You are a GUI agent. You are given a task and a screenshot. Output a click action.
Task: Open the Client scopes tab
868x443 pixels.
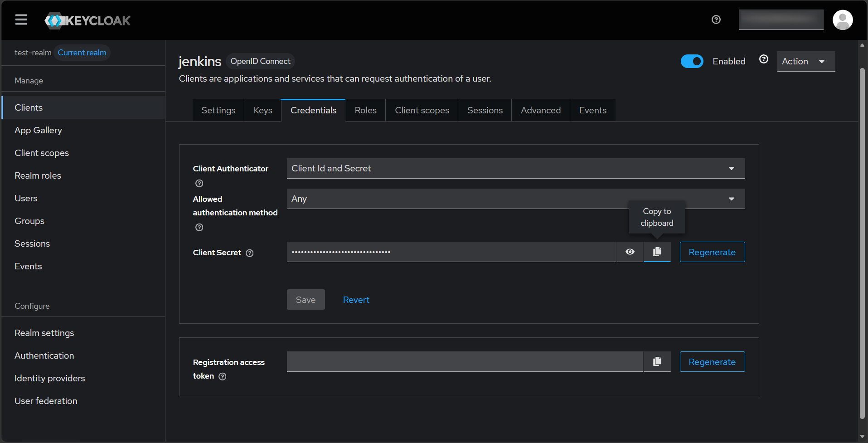[422, 110]
